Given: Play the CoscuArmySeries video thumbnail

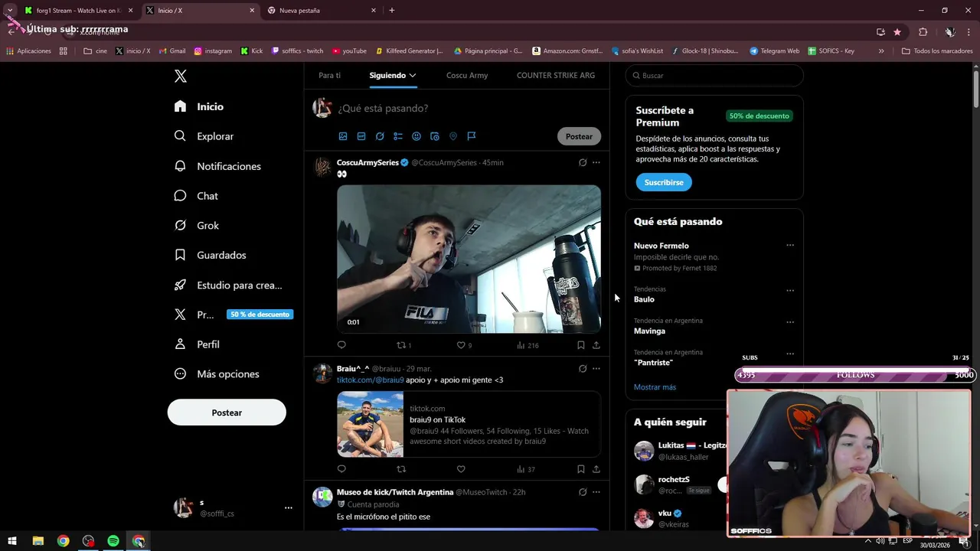Looking at the screenshot, I should click(x=469, y=259).
